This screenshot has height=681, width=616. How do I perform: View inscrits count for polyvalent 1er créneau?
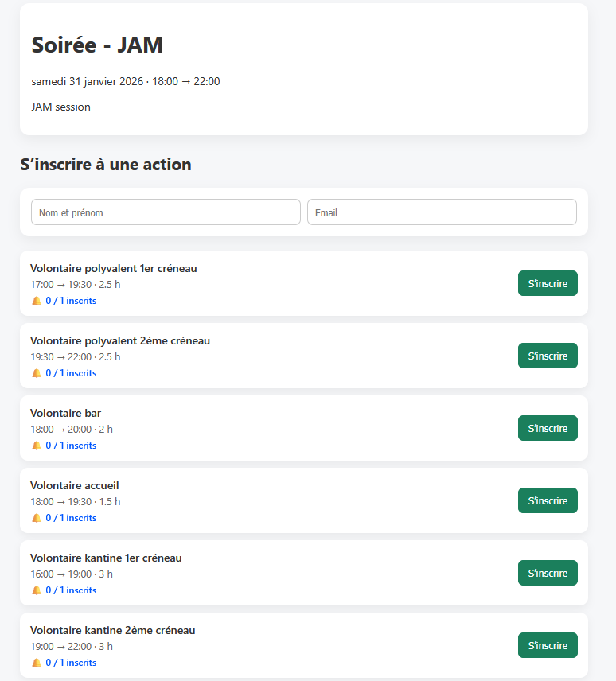71,301
